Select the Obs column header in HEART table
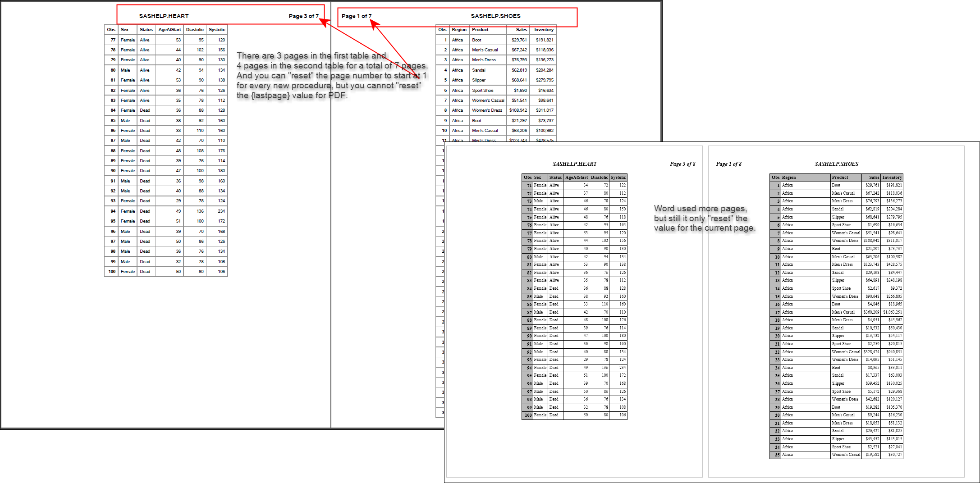 point(111,29)
